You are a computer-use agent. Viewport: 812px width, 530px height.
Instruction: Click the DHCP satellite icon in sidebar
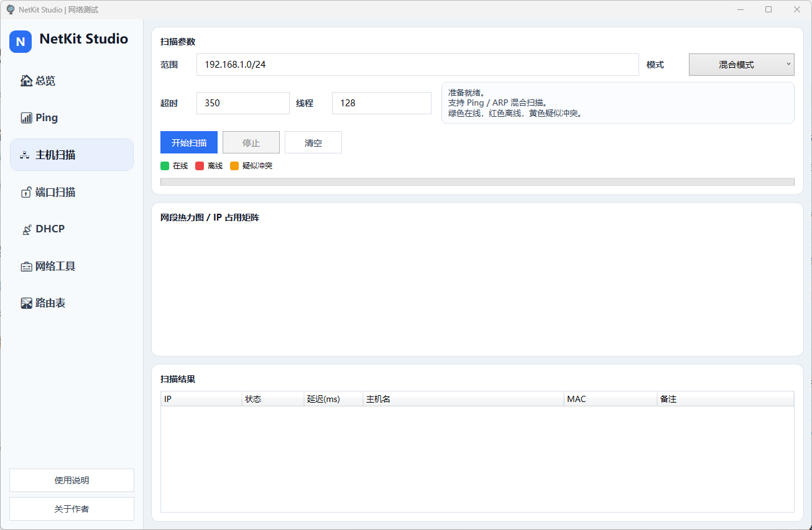click(26, 229)
